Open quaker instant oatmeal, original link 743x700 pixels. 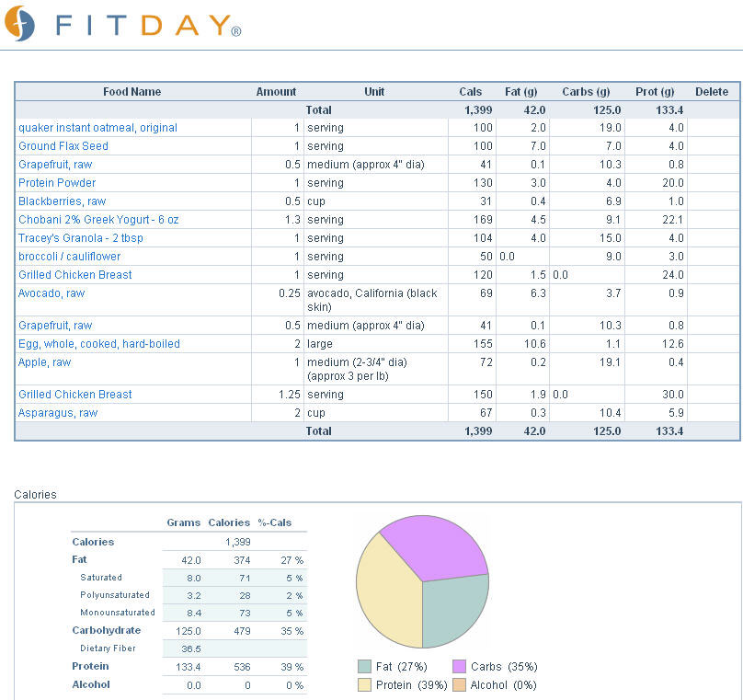coord(97,128)
